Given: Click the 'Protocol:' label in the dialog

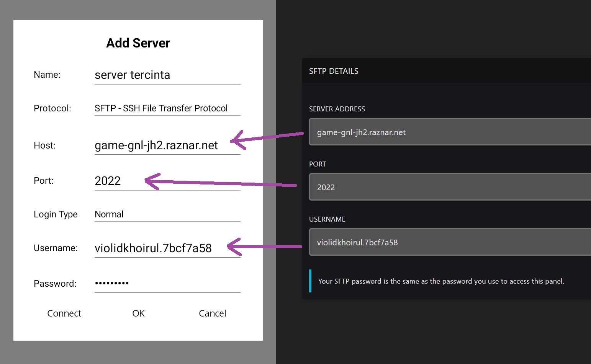Looking at the screenshot, I should pyautogui.click(x=52, y=108).
